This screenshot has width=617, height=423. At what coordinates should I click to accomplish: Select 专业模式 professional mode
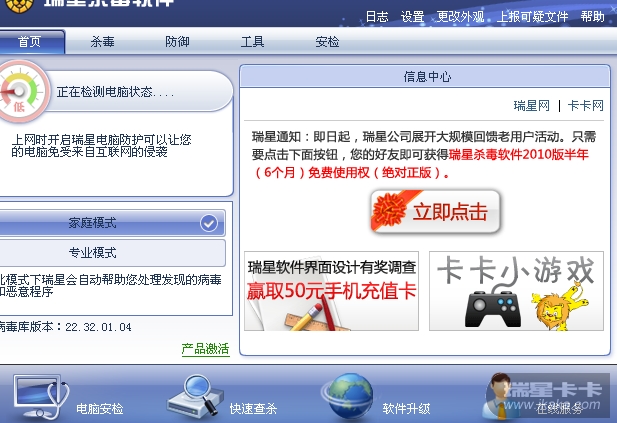112,252
